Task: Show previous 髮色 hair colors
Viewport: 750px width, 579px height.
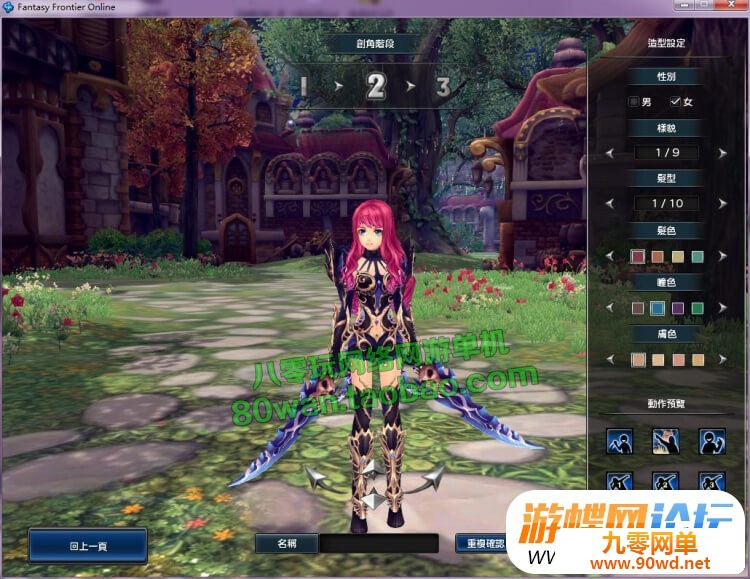Action: coord(610,256)
